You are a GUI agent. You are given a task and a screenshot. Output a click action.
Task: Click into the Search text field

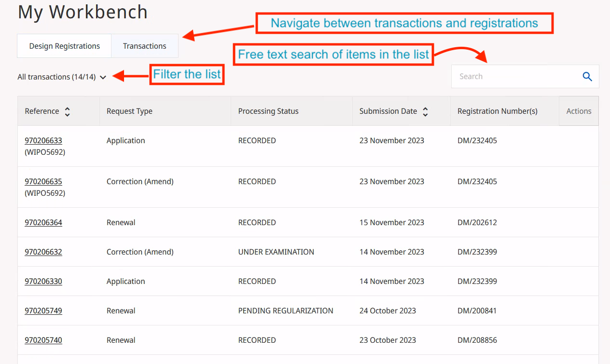pyautogui.click(x=514, y=77)
